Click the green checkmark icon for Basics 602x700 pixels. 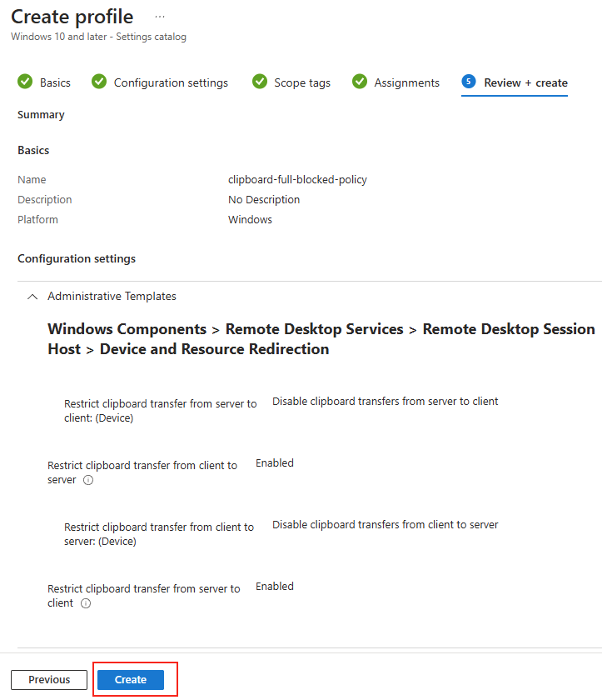coord(25,82)
